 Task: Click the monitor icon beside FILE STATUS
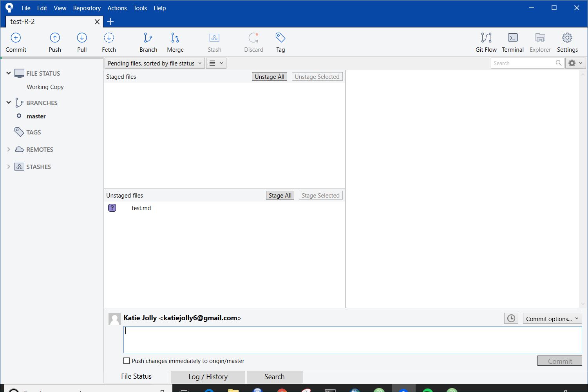(x=19, y=73)
